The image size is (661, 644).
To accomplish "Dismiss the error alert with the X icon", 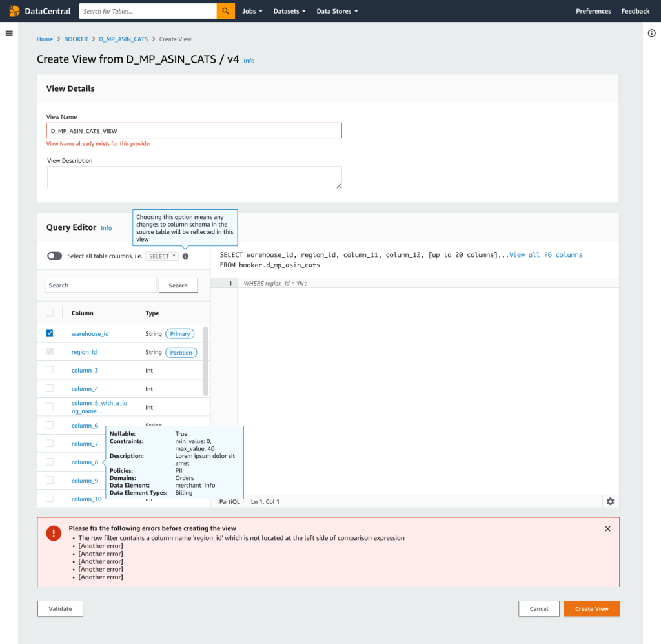I will [607, 529].
